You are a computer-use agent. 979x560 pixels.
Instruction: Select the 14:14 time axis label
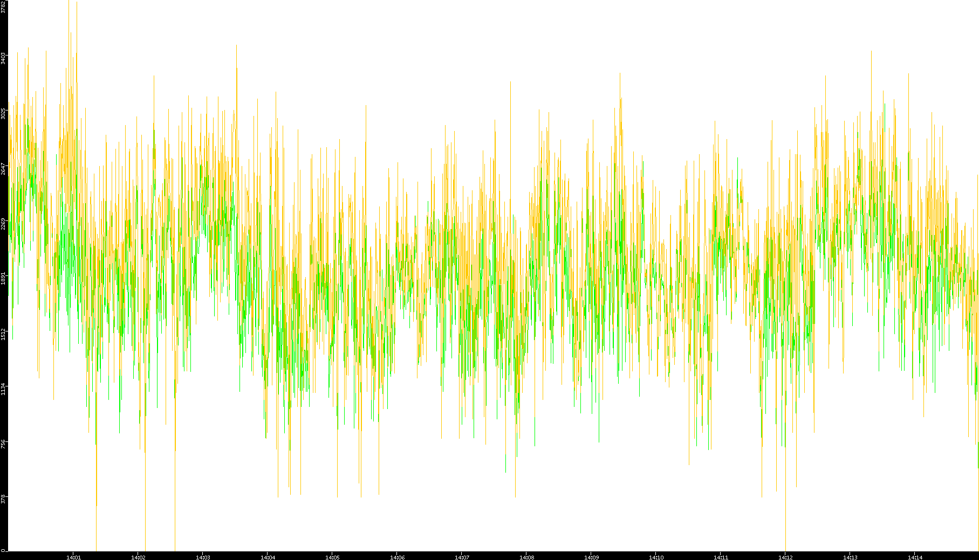[x=915, y=557]
